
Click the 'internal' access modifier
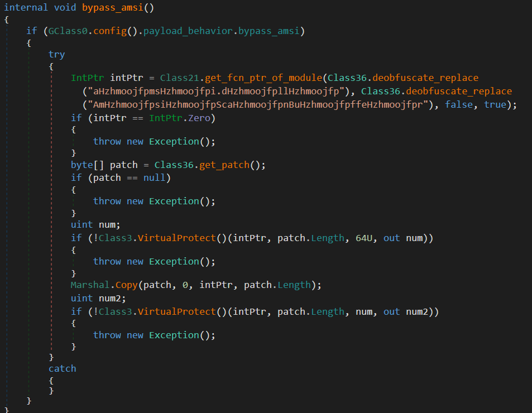click(26, 8)
